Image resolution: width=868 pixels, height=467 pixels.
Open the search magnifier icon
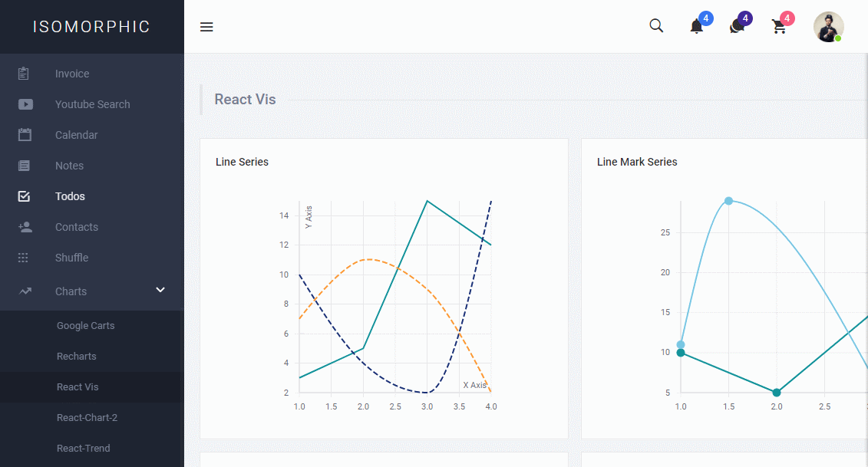point(656,26)
